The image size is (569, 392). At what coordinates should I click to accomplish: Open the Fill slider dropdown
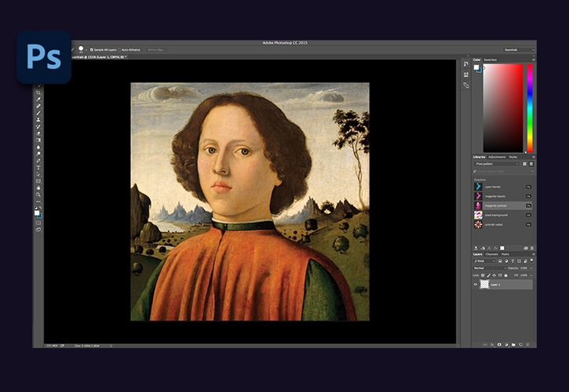[531, 275]
